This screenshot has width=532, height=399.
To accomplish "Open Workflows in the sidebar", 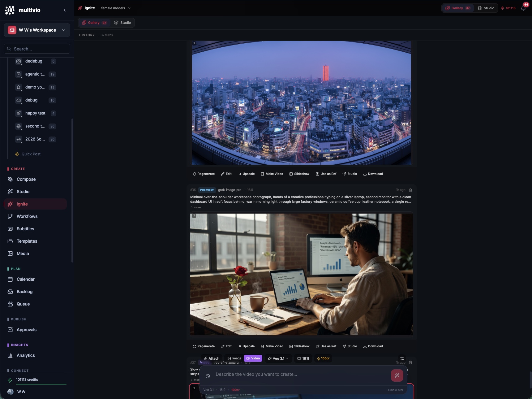I will click(27, 216).
